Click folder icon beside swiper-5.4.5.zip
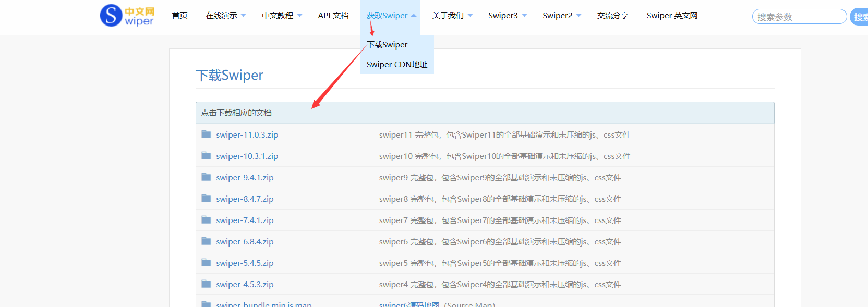The width and height of the screenshot is (868, 307). point(206,263)
